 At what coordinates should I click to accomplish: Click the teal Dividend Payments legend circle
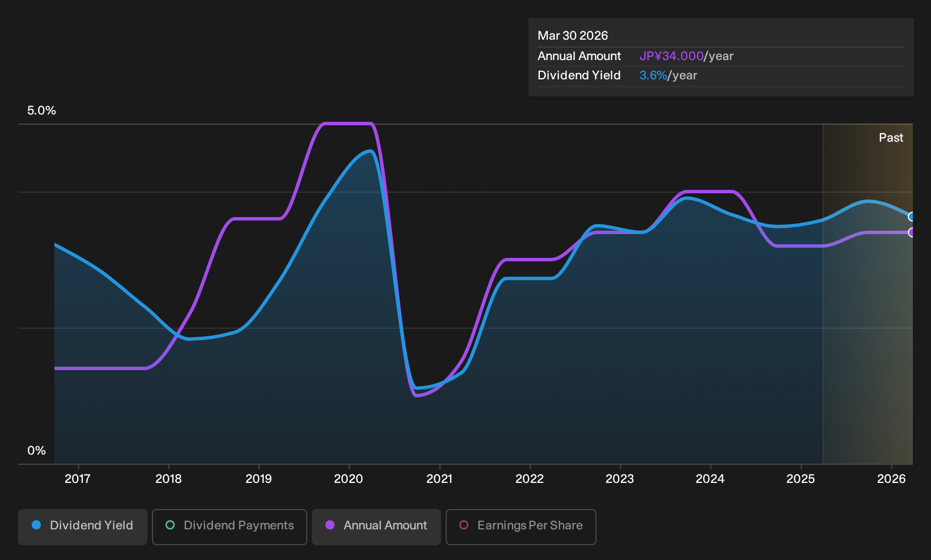[170, 525]
